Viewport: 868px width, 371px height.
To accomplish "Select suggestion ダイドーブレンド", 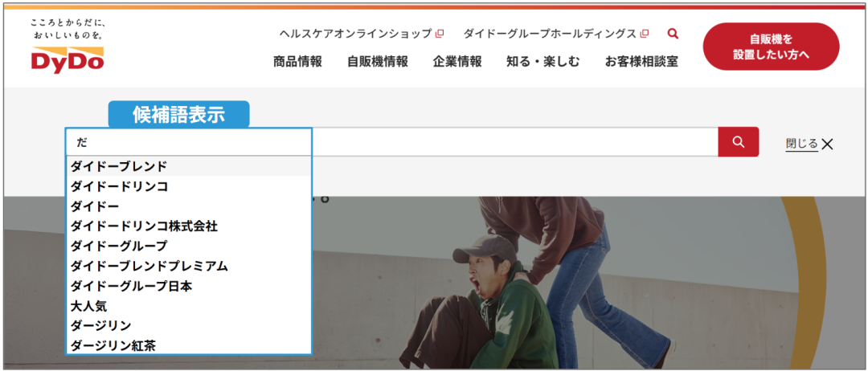I will (189, 166).
